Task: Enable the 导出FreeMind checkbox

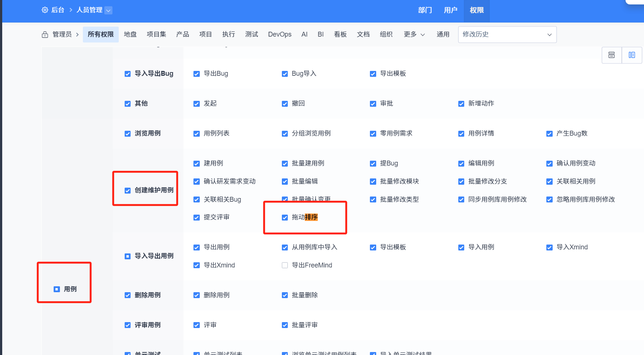Action: 285,266
